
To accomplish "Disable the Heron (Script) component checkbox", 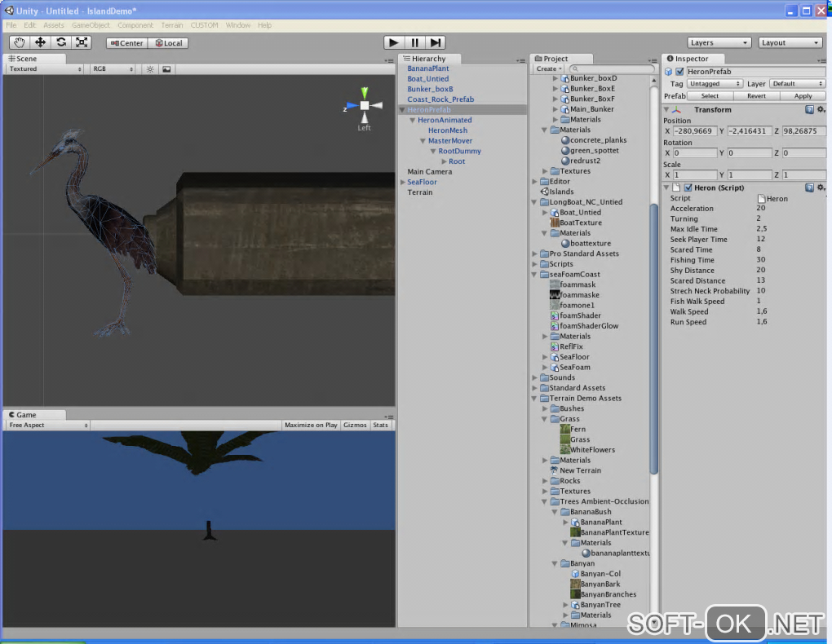I will [x=688, y=187].
